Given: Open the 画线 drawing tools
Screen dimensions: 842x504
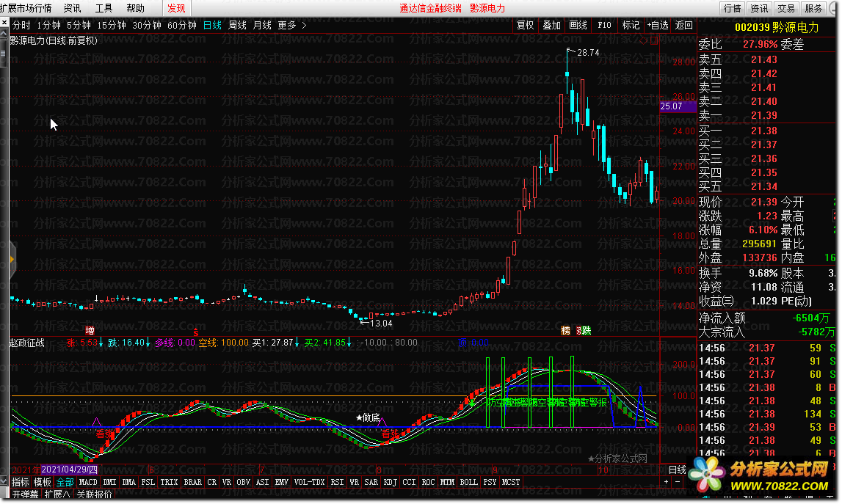Looking at the screenshot, I should tap(578, 25).
